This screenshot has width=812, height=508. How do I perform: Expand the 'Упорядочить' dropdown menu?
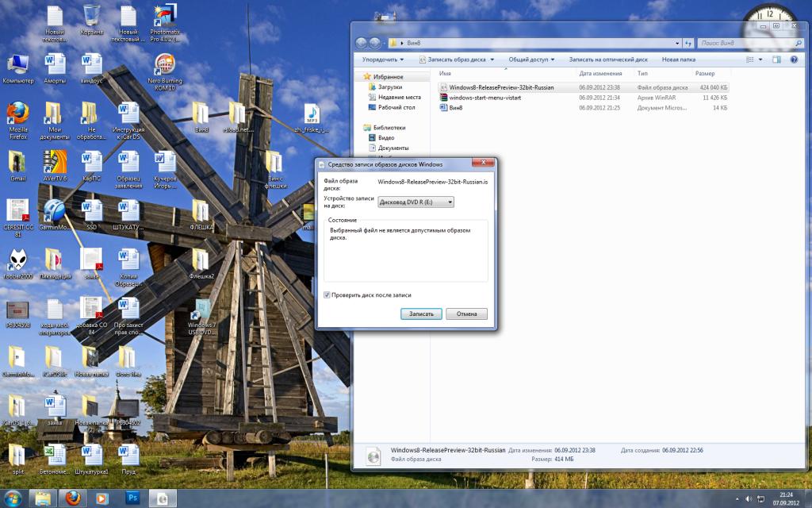pos(382,60)
